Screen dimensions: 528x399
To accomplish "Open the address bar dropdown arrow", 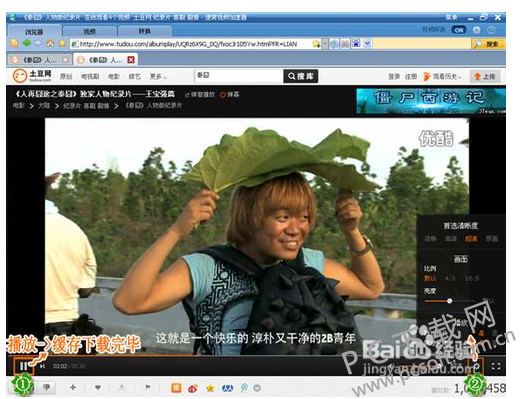I will coord(325,44).
